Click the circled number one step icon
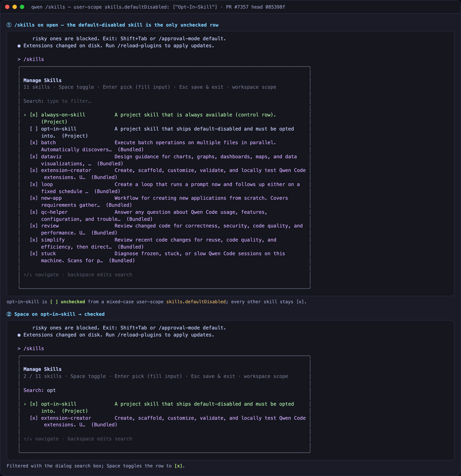 tap(9, 25)
